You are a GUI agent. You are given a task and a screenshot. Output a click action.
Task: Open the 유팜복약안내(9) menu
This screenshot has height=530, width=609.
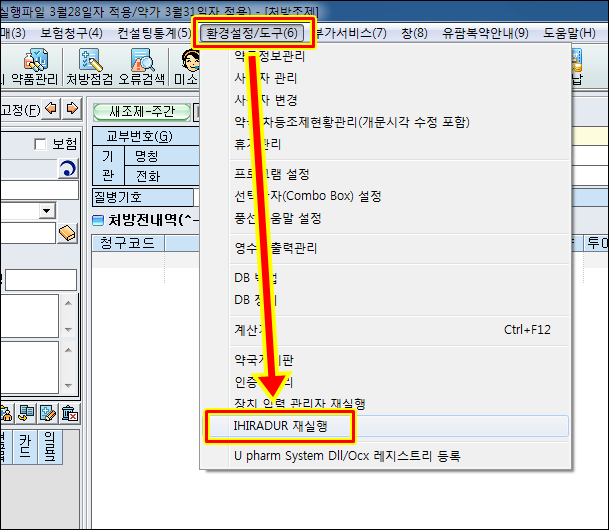485,33
